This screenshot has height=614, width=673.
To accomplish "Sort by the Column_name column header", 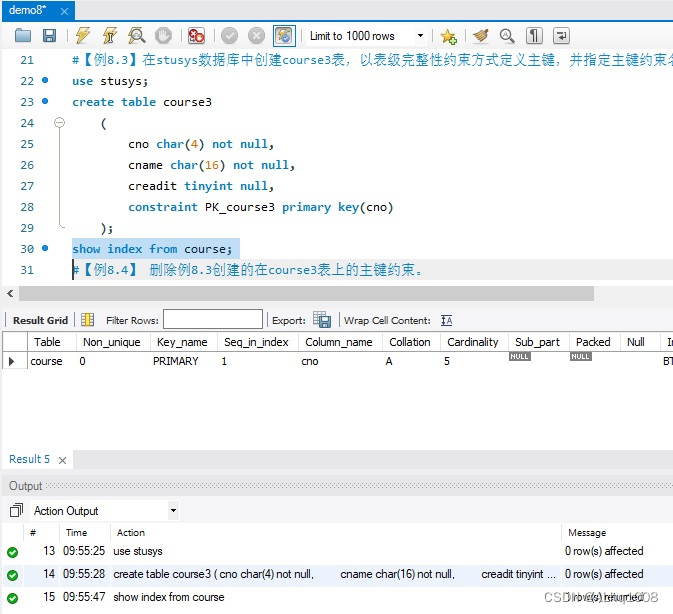I will 339,342.
